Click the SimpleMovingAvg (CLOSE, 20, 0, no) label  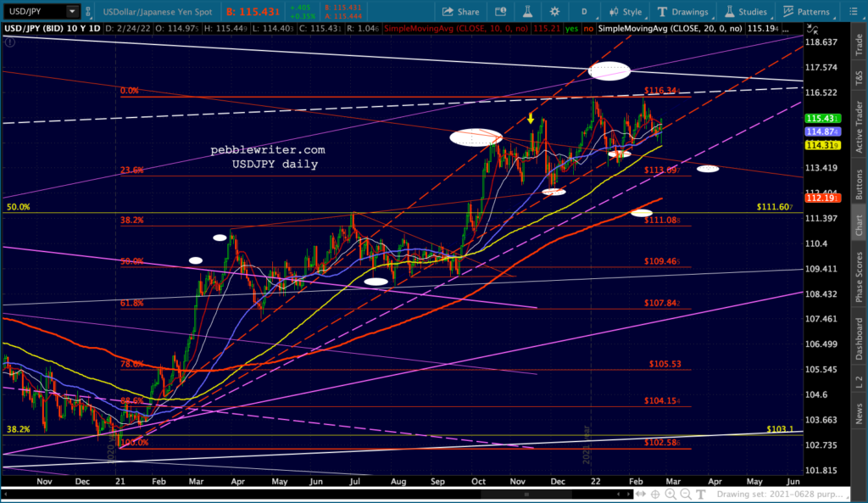pos(670,28)
